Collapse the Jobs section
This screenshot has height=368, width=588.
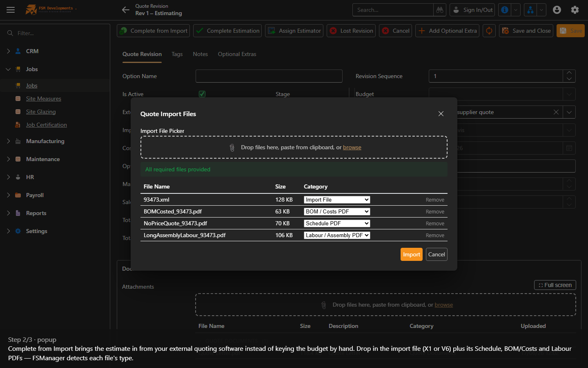(x=9, y=69)
